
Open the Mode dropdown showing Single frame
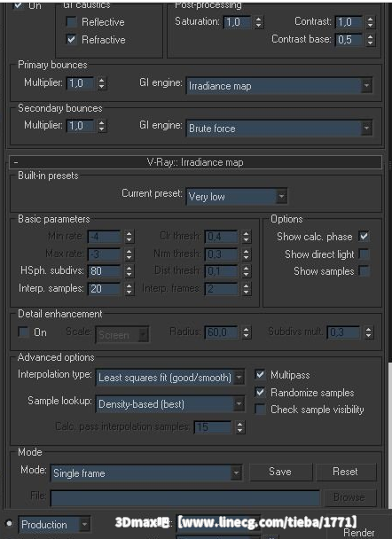[x=146, y=473]
